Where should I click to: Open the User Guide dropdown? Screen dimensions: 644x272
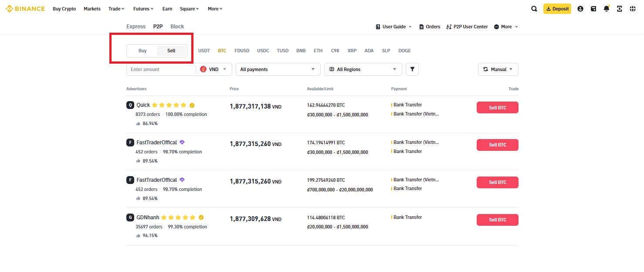point(393,27)
